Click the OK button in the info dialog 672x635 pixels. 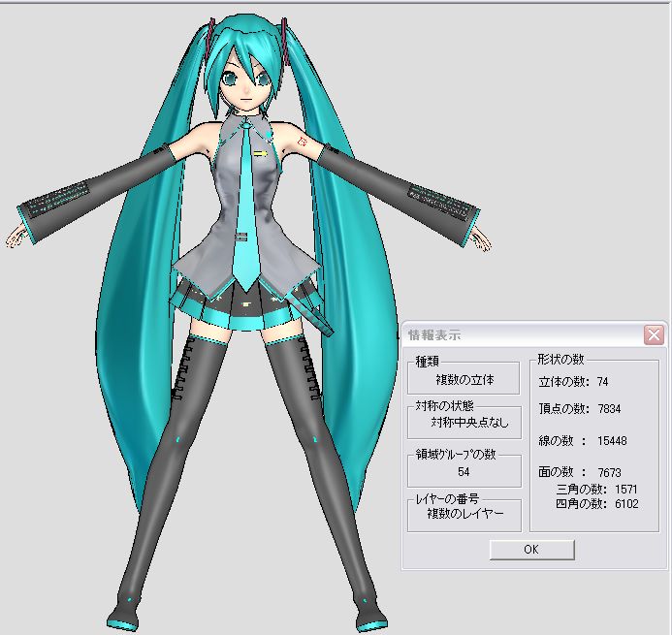531,550
